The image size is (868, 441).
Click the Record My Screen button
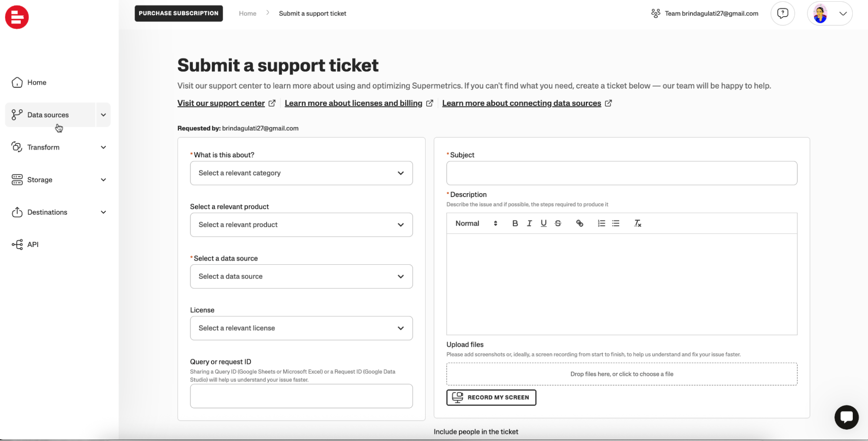(x=491, y=398)
